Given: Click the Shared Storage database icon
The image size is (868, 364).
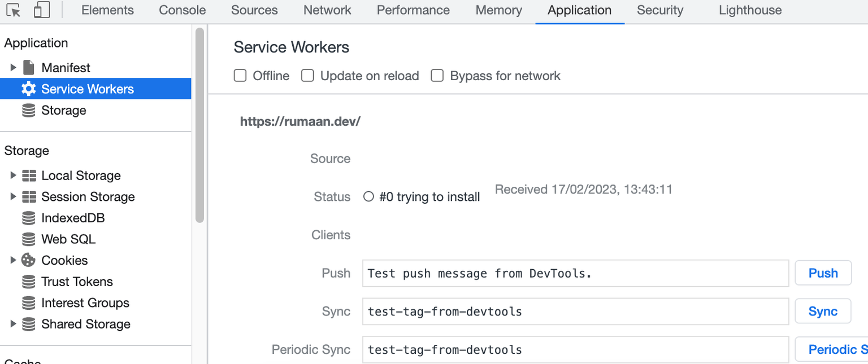Looking at the screenshot, I should point(28,324).
